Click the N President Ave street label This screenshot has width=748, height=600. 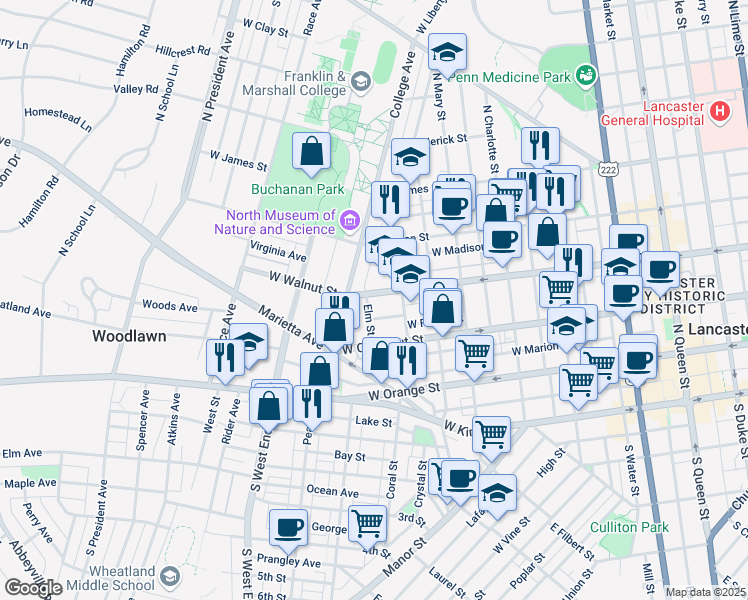(x=218, y=76)
